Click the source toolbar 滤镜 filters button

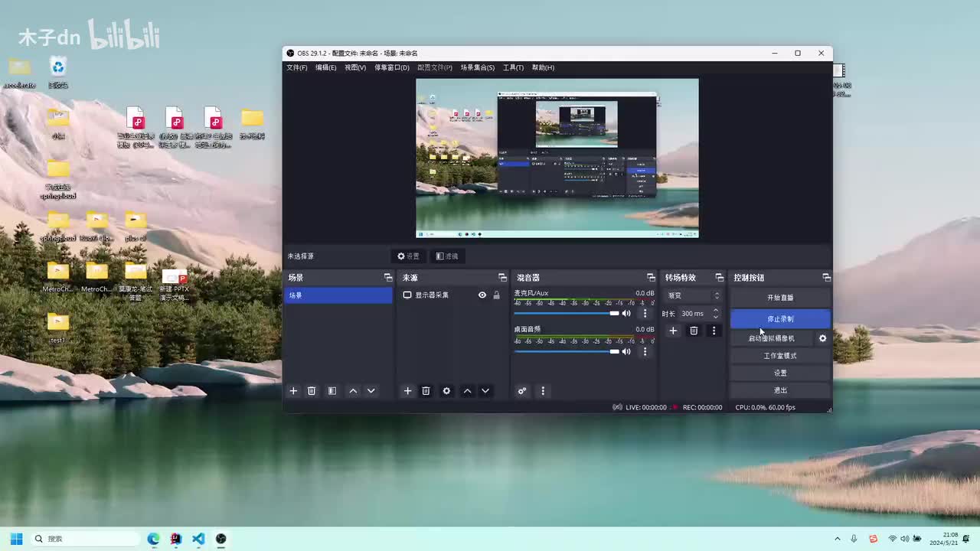pos(447,256)
